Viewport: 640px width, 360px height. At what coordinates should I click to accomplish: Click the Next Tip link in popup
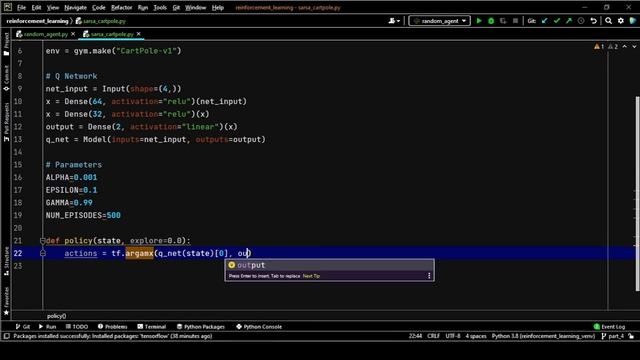[311, 276]
